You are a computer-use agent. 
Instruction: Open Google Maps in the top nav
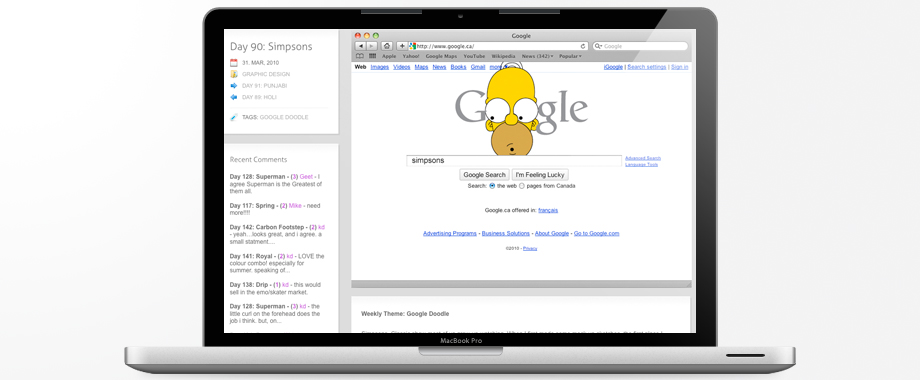(x=421, y=67)
